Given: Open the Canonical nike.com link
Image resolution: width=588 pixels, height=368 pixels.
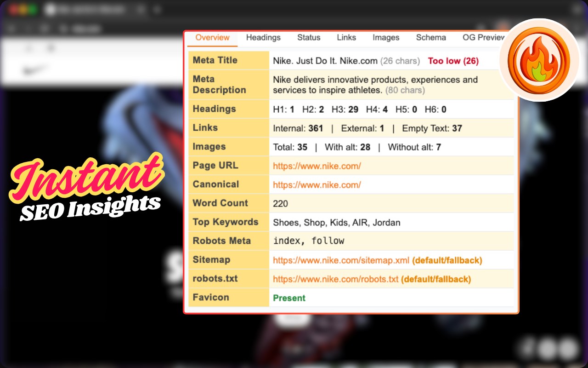Looking at the screenshot, I should [x=317, y=185].
